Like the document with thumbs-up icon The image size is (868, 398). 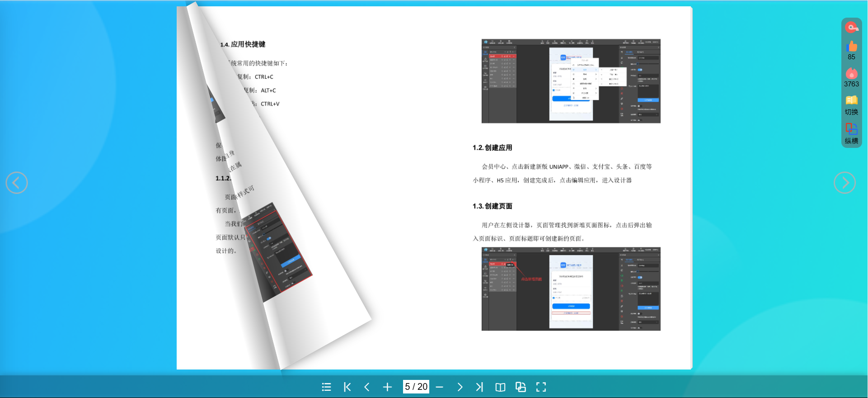852,46
